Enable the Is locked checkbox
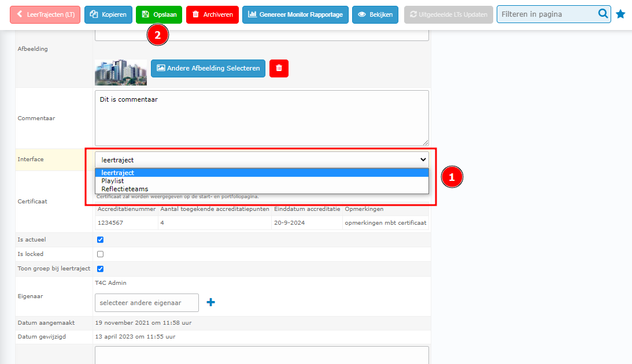Screen dimensions: 632x364 [101, 254]
